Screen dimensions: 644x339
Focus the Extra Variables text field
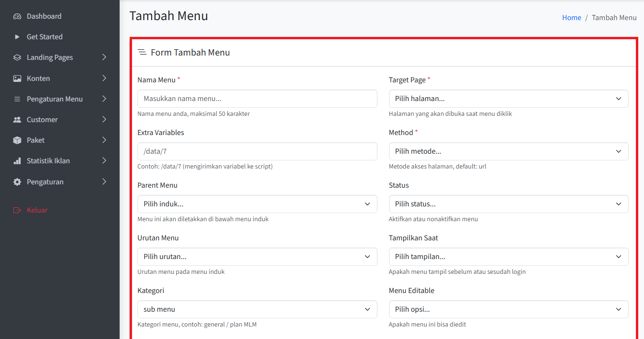click(257, 151)
